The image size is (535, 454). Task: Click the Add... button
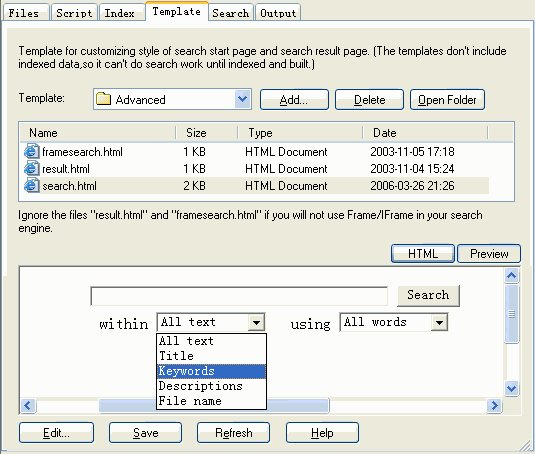[294, 100]
